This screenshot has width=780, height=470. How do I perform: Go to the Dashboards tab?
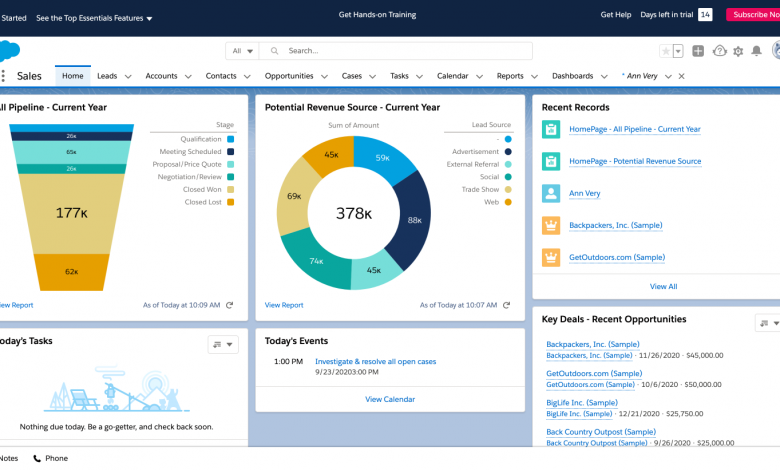tap(572, 76)
